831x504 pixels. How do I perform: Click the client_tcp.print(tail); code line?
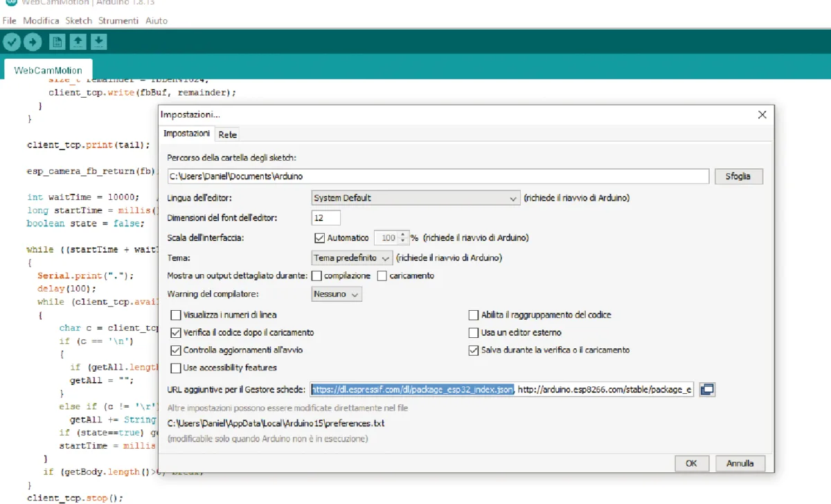[89, 145]
